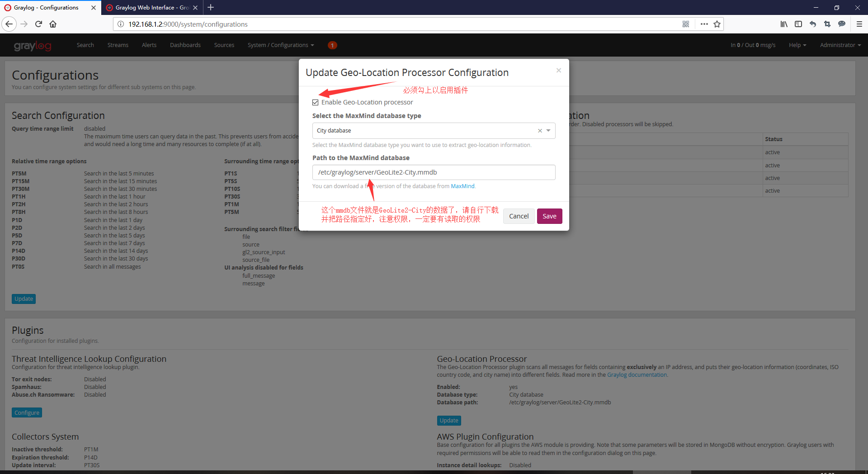Close the Graylog Web Interface tab
Screen dimensions: 868x474
[195, 8]
